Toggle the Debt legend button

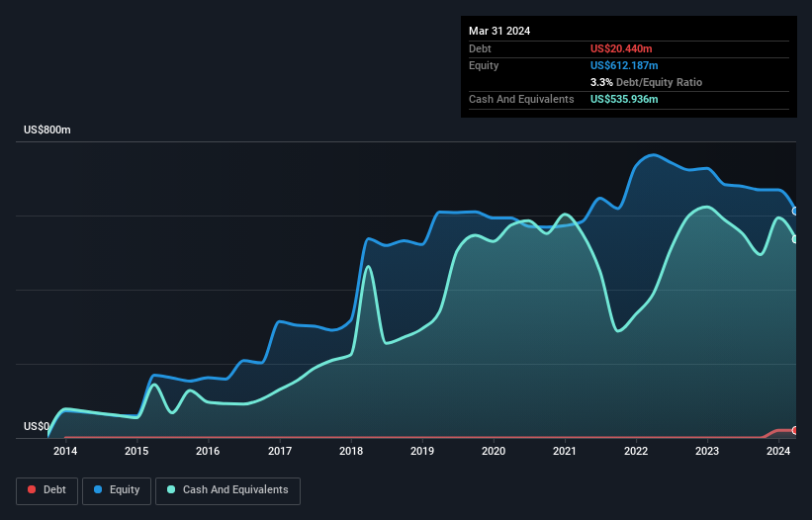tap(47, 490)
